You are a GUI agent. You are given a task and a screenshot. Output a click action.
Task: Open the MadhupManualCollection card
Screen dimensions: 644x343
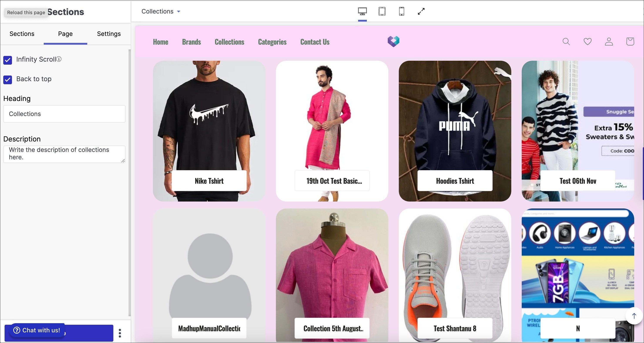(209, 275)
